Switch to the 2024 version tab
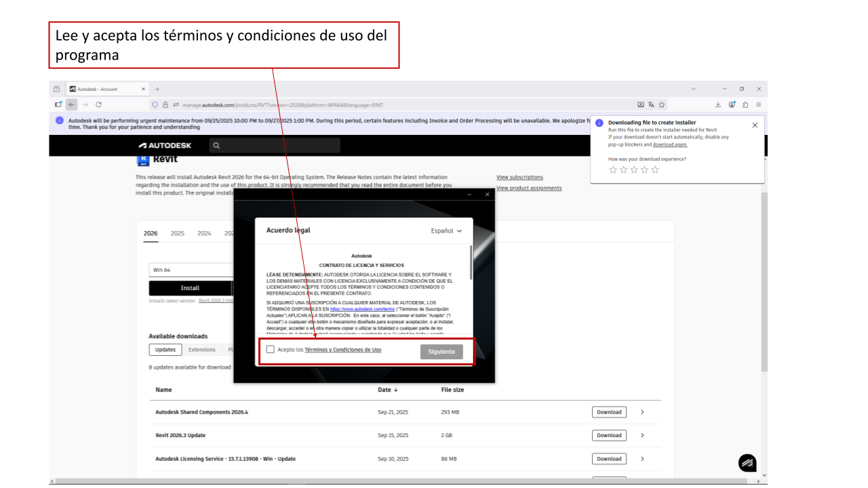Viewport: 868px width, 488px height. [x=204, y=233]
